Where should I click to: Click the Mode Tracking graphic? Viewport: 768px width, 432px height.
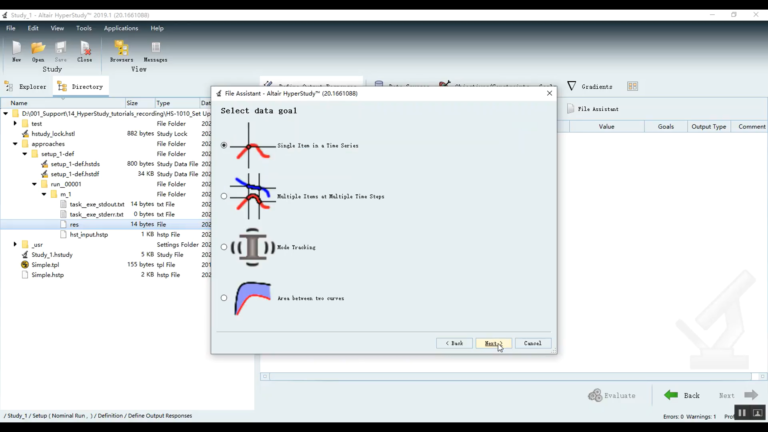(x=252, y=247)
